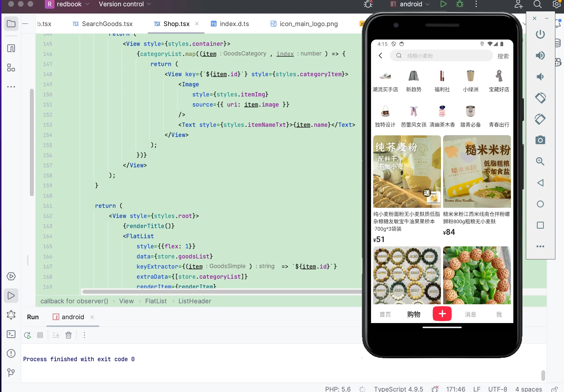Open the Project folder tool window

(11, 24)
